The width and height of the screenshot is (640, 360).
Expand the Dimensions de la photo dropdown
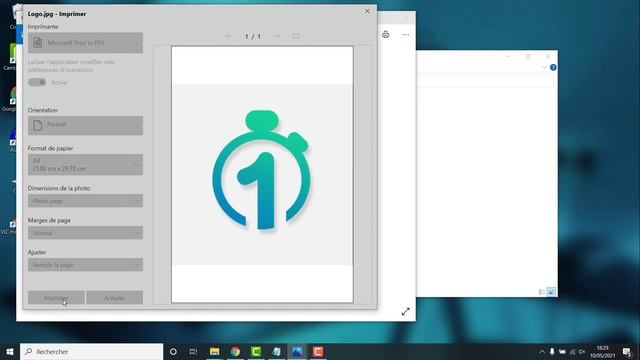click(85, 201)
